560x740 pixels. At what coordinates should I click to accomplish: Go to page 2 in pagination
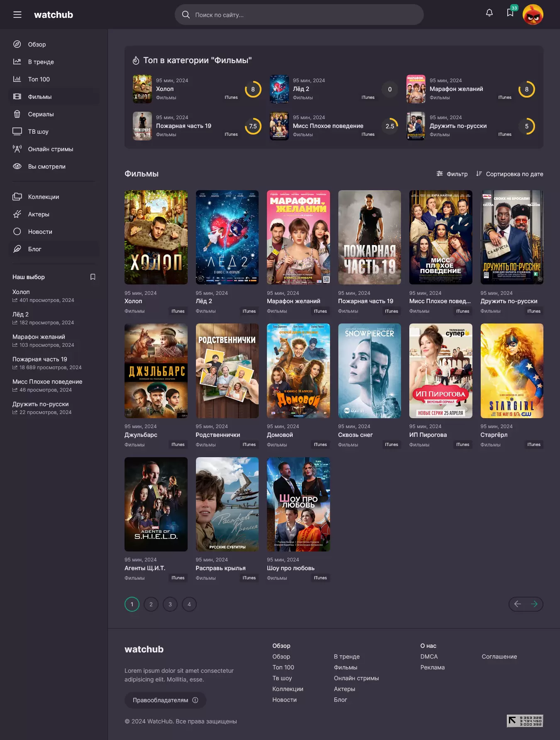[x=151, y=604]
